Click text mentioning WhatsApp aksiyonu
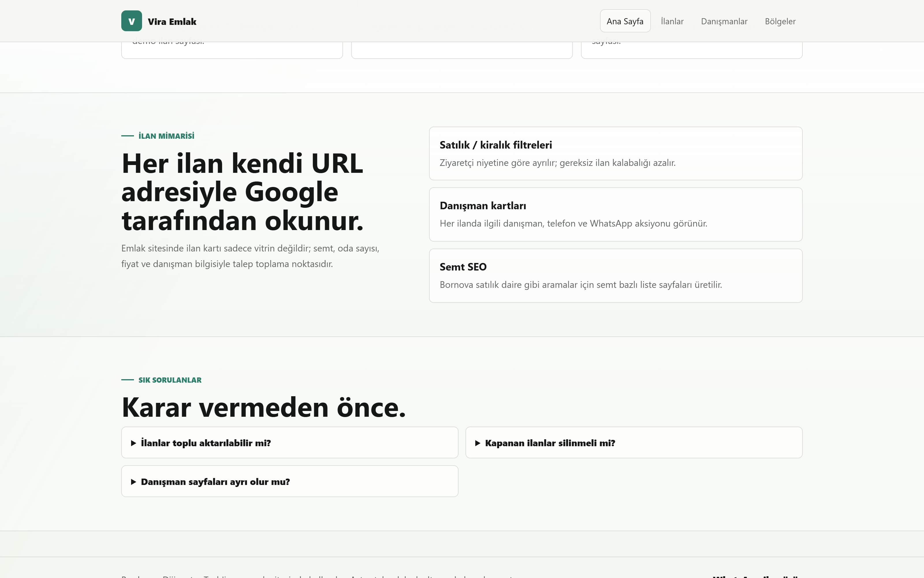Image resolution: width=924 pixels, height=578 pixels. [573, 224]
